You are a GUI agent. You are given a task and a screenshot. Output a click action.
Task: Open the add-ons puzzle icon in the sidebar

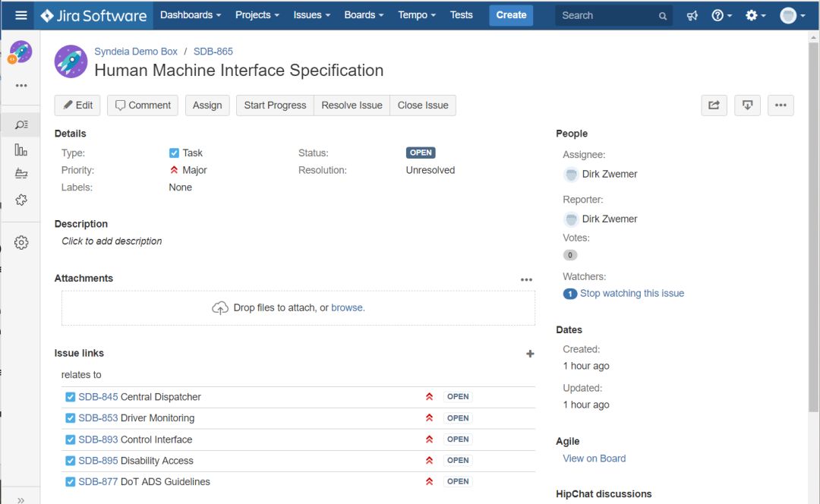click(x=21, y=200)
